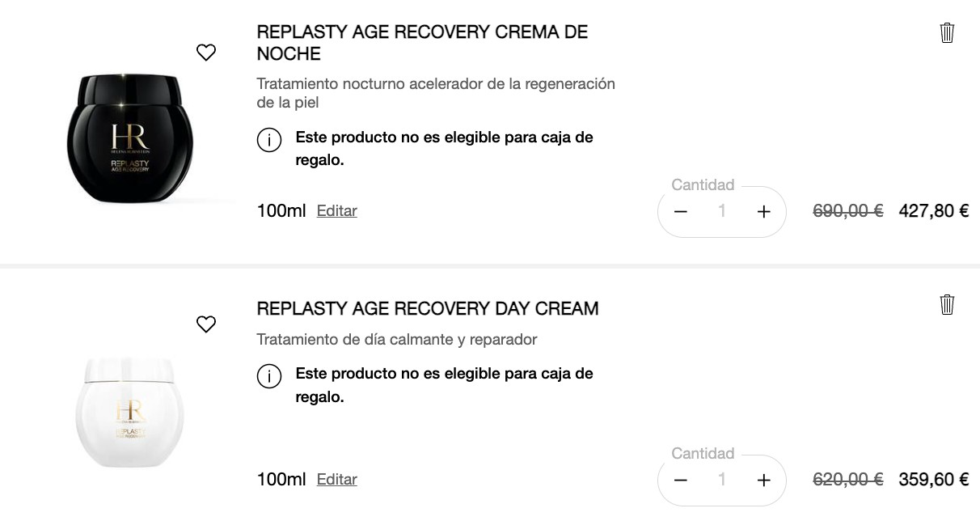Delete Crema de Noche with trash icon
Image resolution: width=980 pixels, height=521 pixels.
point(947,33)
